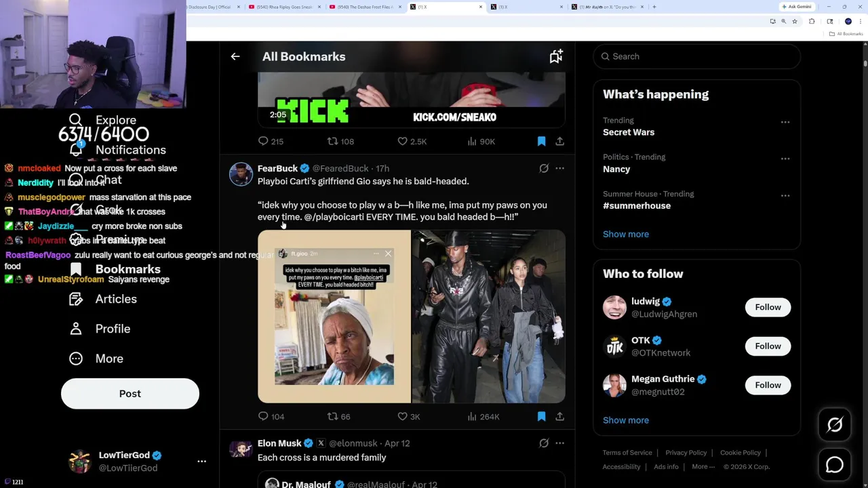Viewport: 868px width, 488px height.
Task: Go back using the All Bookmarks arrow
Action: click(x=235, y=57)
